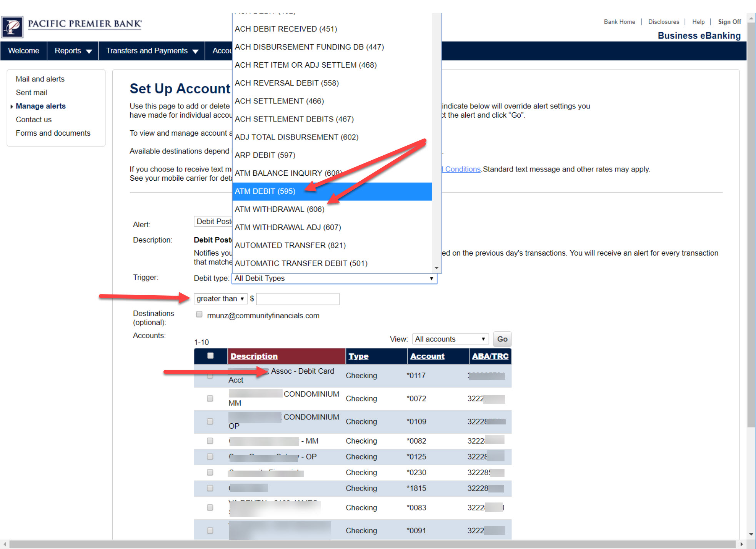
Task: Click the Transfers and Payments arrow icon
Action: [195, 52]
